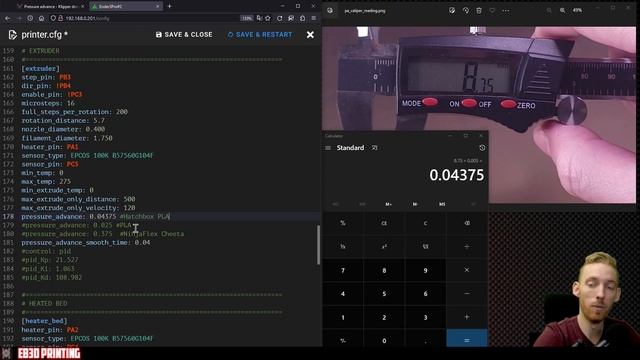Click the Calculator result 0.04375
Screen dimensions: 640x360
[x=456, y=175]
